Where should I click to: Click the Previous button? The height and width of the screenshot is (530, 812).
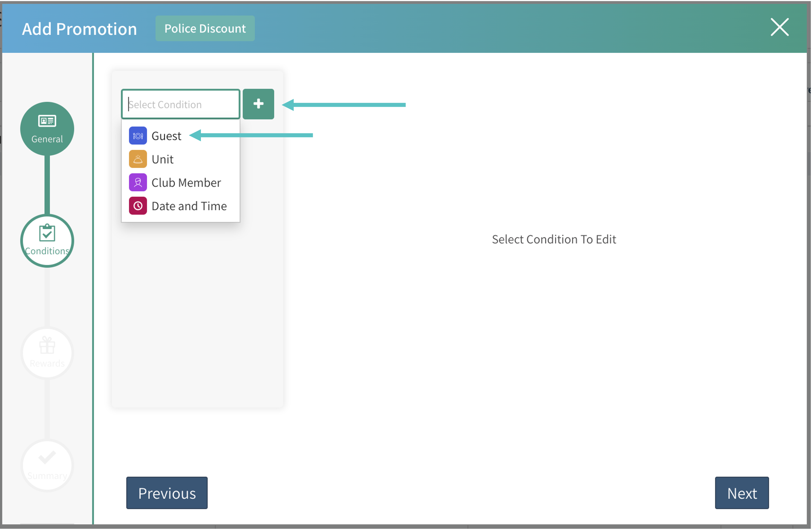tap(167, 493)
